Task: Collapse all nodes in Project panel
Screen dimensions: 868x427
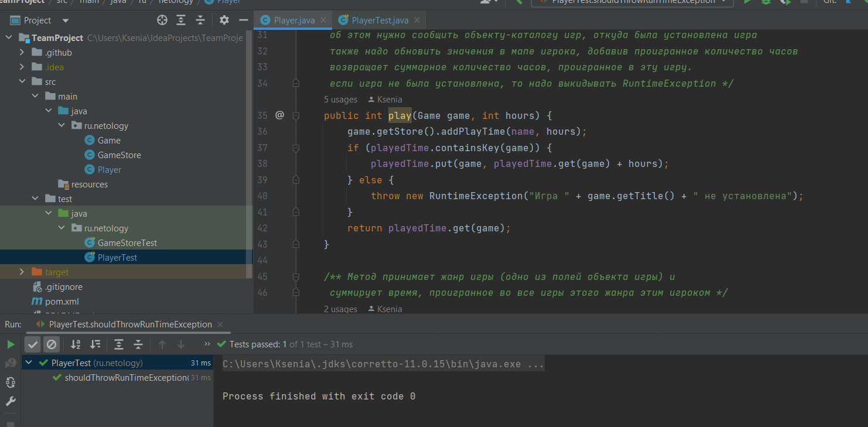Action: pyautogui.click(x=200, y=19)
